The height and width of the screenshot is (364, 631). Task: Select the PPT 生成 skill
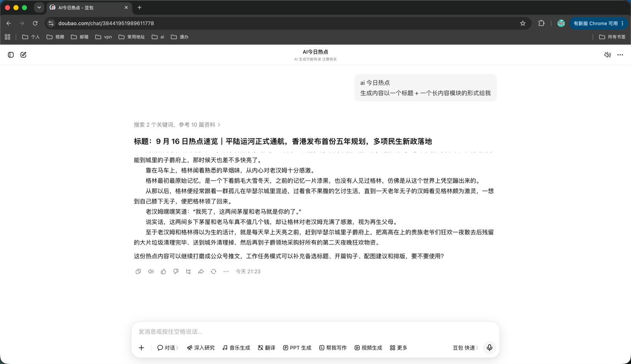pos(297,347)
